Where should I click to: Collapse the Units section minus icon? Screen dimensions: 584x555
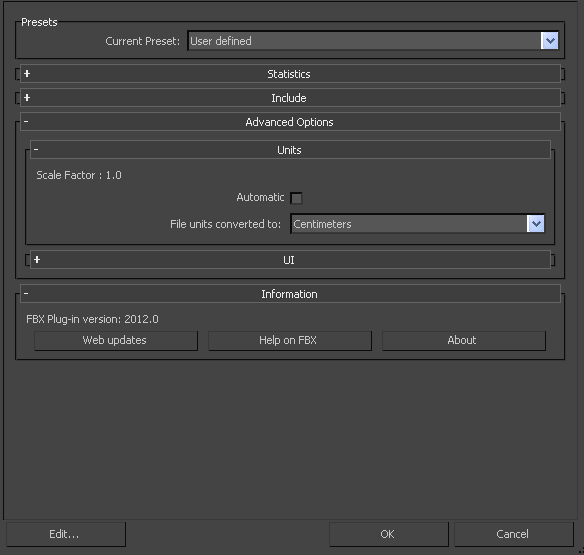36,149
